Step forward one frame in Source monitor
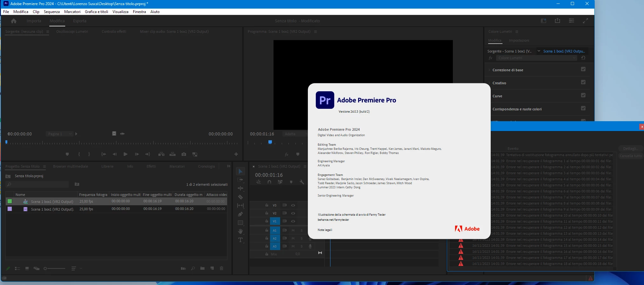 (137, 154)
